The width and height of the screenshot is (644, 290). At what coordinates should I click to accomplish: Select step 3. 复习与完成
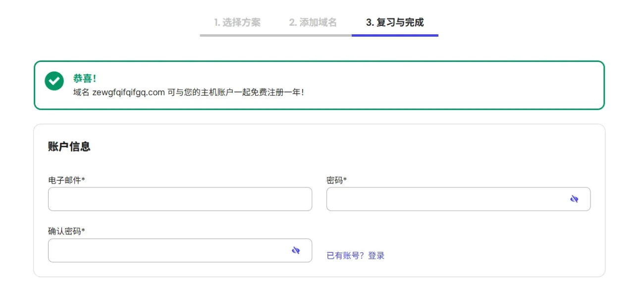pos(395,22)
